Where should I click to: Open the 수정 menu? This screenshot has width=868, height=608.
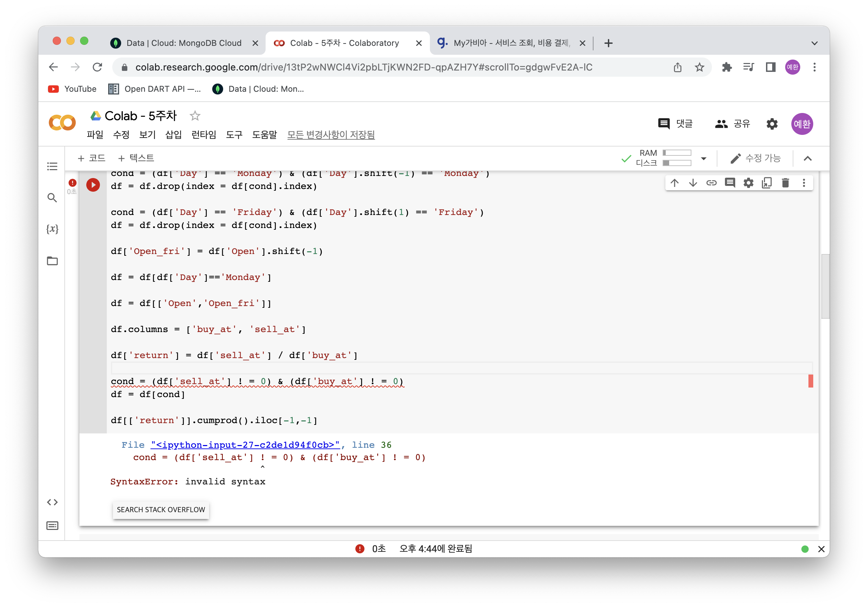tap(121, 135)
